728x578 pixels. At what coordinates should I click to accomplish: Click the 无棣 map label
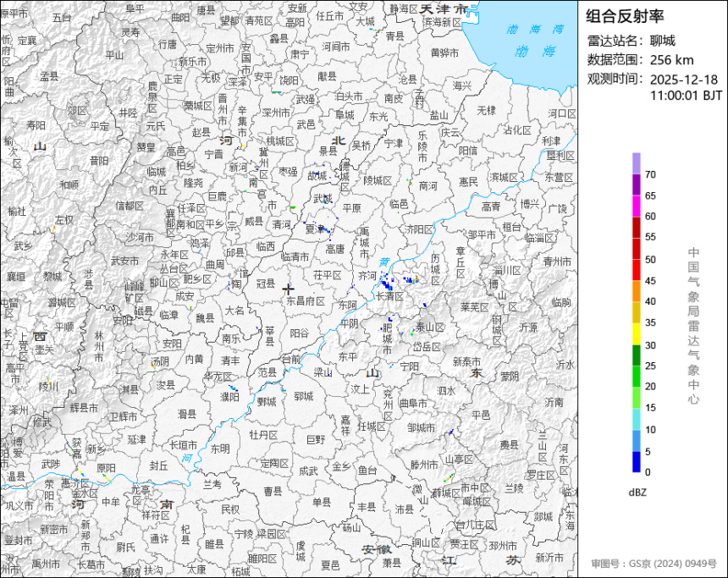click(486, 110)
